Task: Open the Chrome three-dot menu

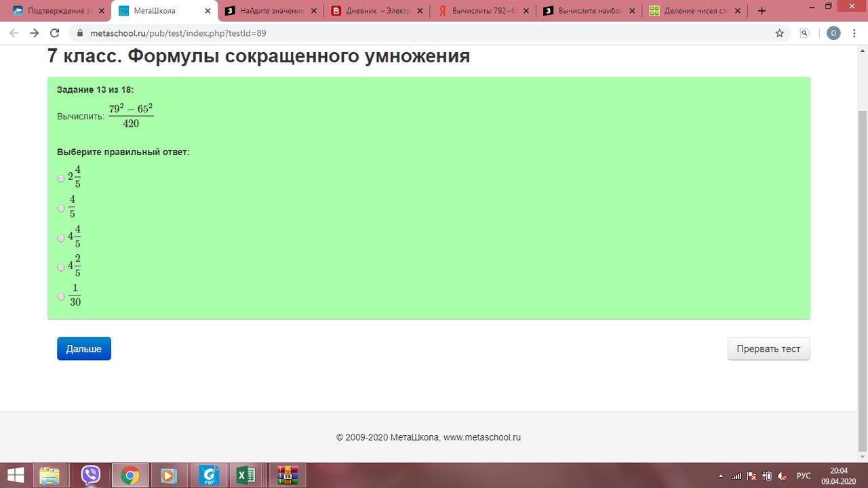Action: click(854, 33)
